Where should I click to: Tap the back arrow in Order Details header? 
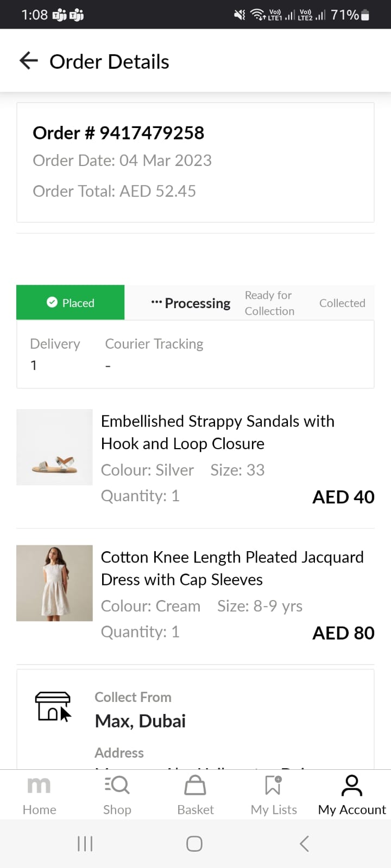point(29,61)
